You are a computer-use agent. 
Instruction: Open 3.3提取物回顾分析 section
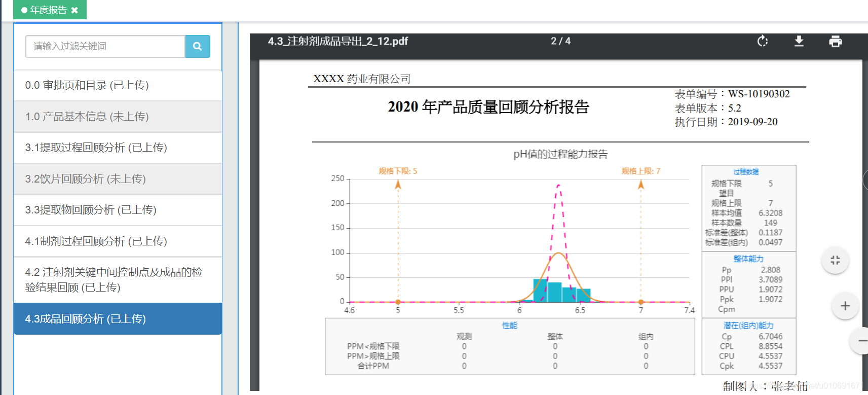click(118, 210)
